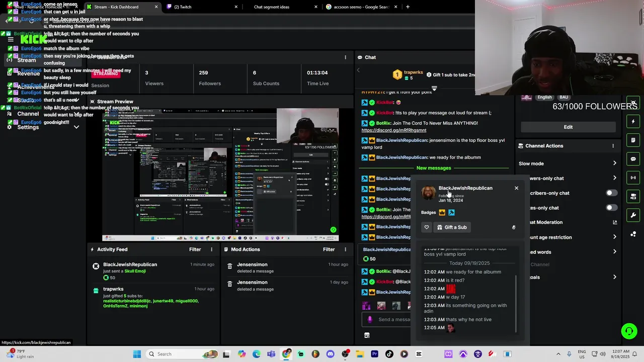Open TikTok from the Windows taskbar

389,354
